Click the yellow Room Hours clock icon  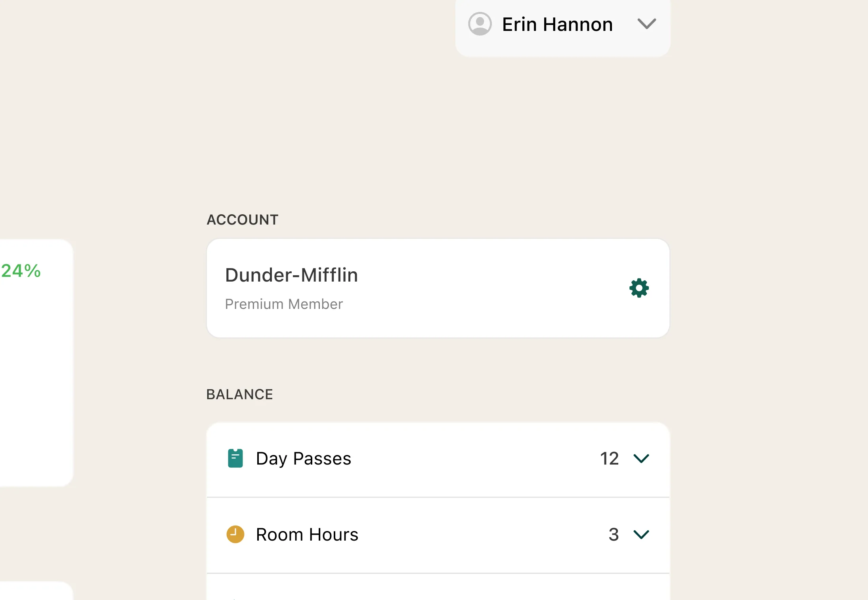pos(235,534)
